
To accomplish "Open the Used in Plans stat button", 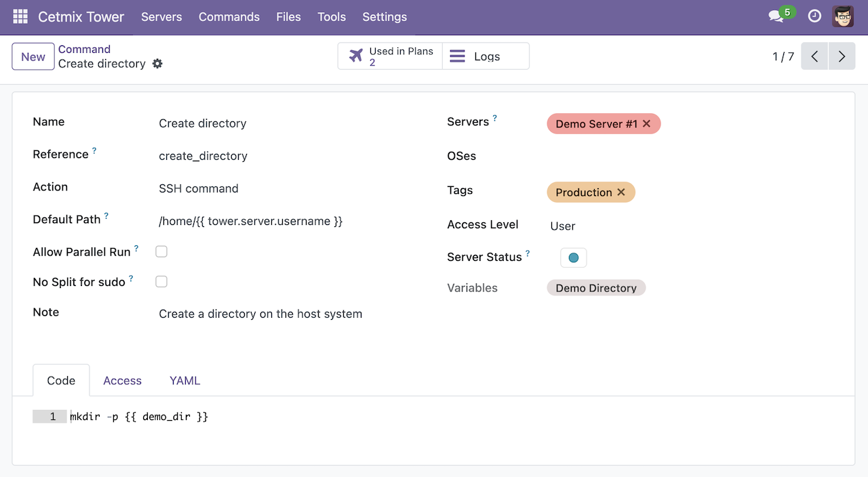I will 390,56.
